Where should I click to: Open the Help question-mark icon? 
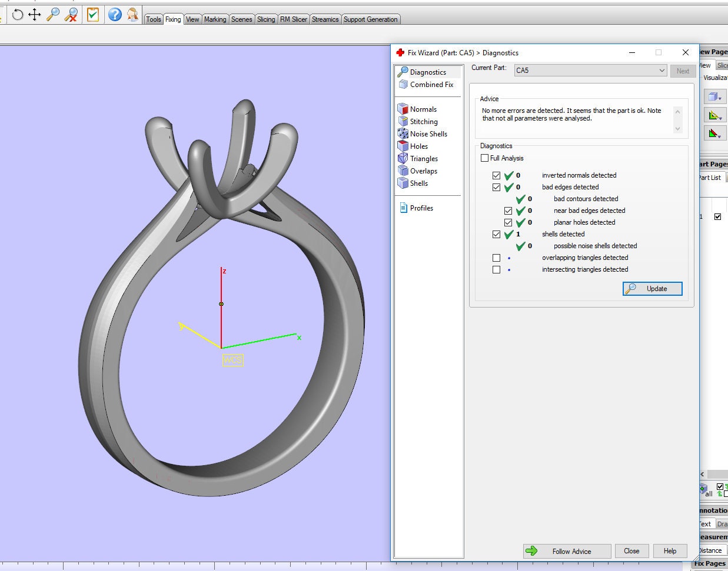(114, 15)
